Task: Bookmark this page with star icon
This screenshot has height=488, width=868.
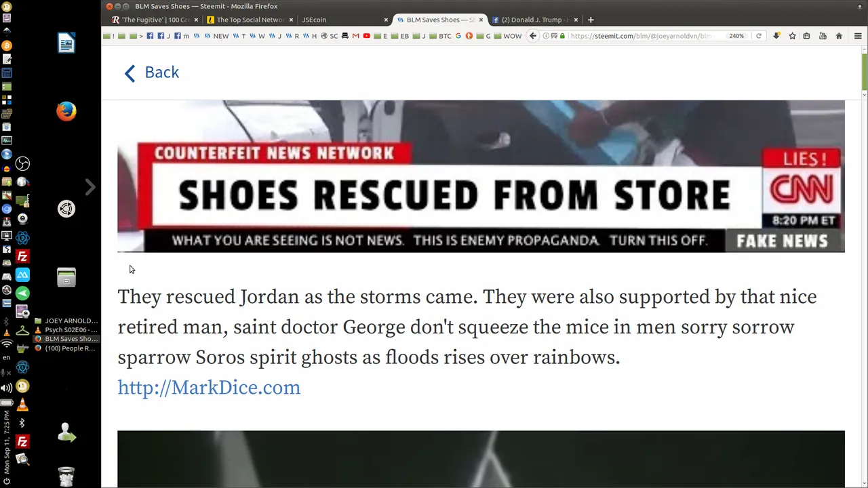Action: (792, 36)
